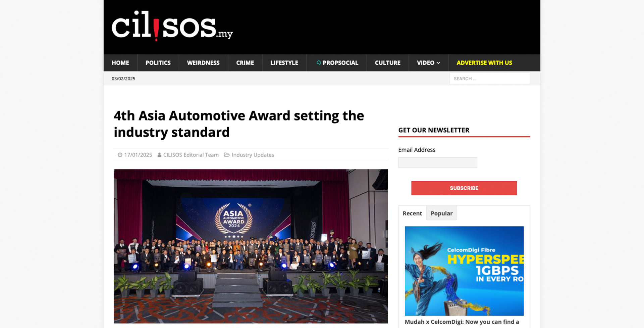Focus the Search input box
This screenshot has width=644, height=328.
(489, 79)
